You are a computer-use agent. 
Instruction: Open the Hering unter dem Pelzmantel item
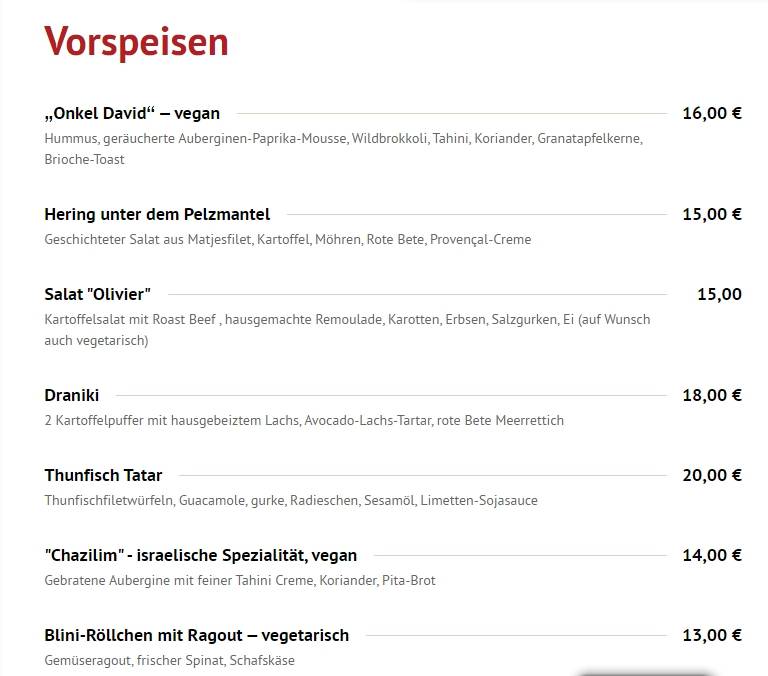pyautogui.click(x=157, y=214)
